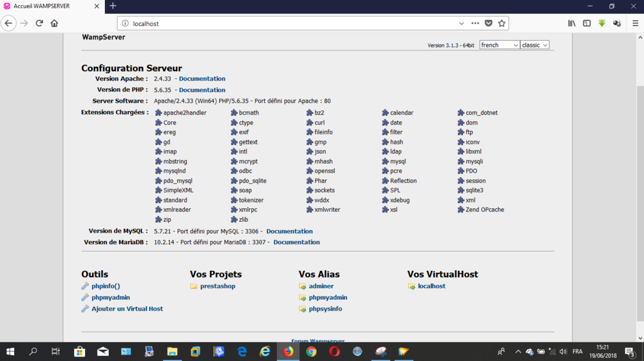The height and width of the screenshot is (361, 644).
Task: Click the green download arrow extension icon
Action: tap(601, 23)
